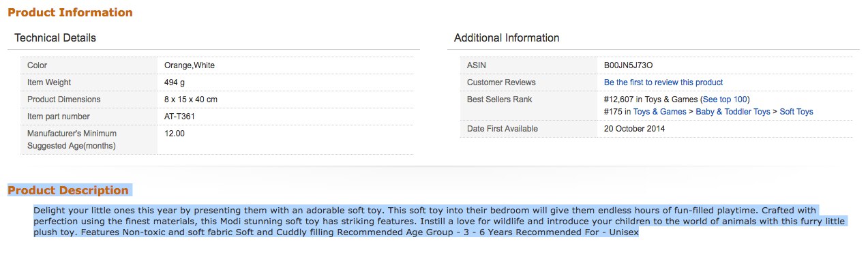The width and height of the screenshot is (868, 259).
Task: Click the Item Weight value 494 g
Action: point(175,82)
